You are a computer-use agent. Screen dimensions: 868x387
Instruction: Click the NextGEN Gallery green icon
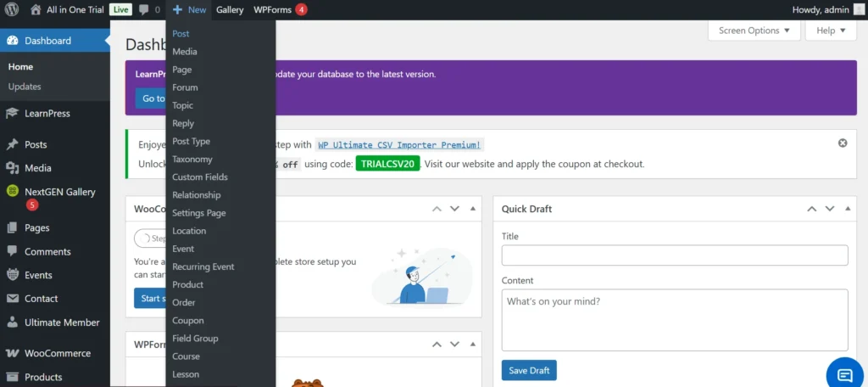pyautogui.click(x=12, y=192)
